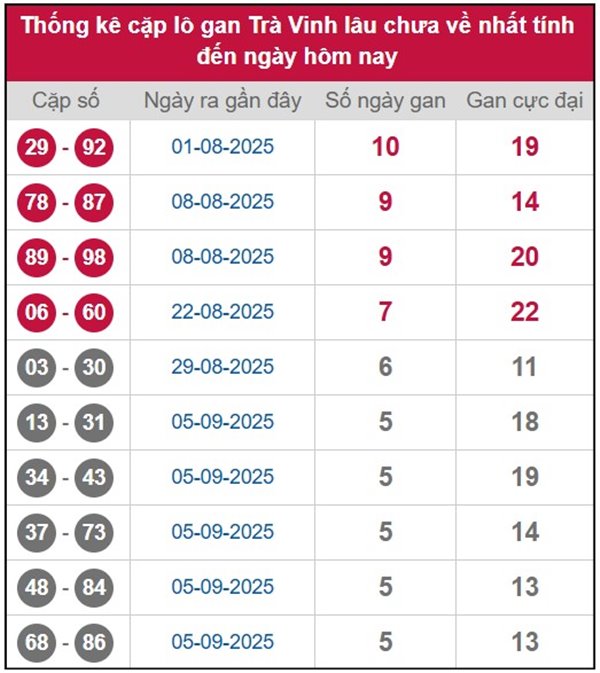The height and width of the screenshot is (673, 600).
Task: Select the red ball numbered 78
Action: (x=37, y=203)
